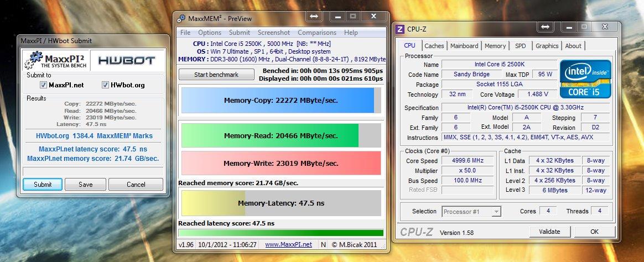Click the Specification field i5-2500K CPU @ 3.30GHz
Viewport: 644px width, 262px height.
point(527,107)
